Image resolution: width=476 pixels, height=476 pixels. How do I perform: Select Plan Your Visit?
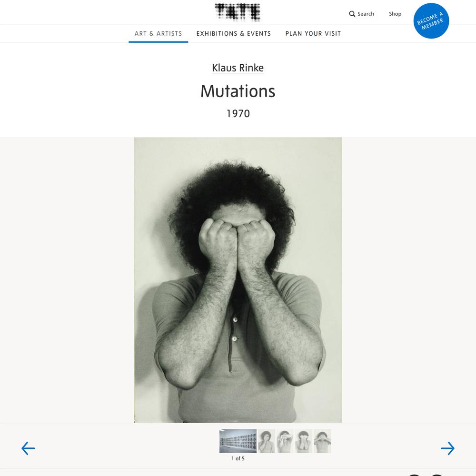point(313,33)
